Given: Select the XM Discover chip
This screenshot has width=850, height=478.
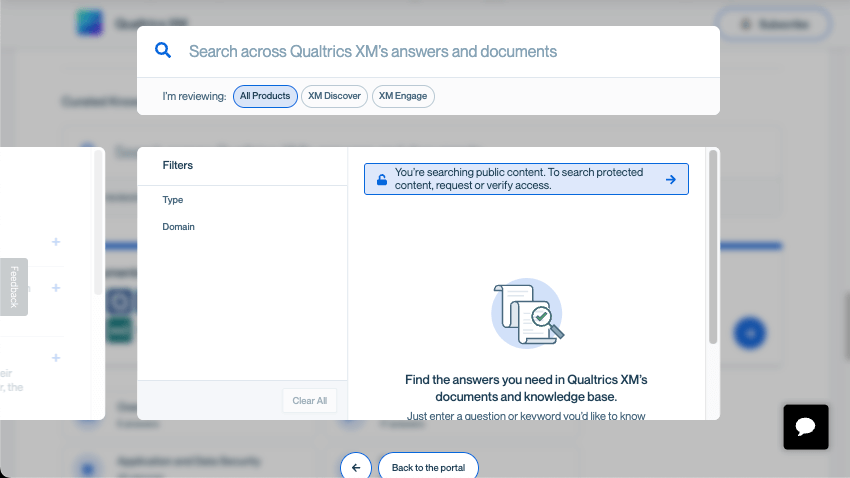Looking at the screenshot, I should click(334, 96).
